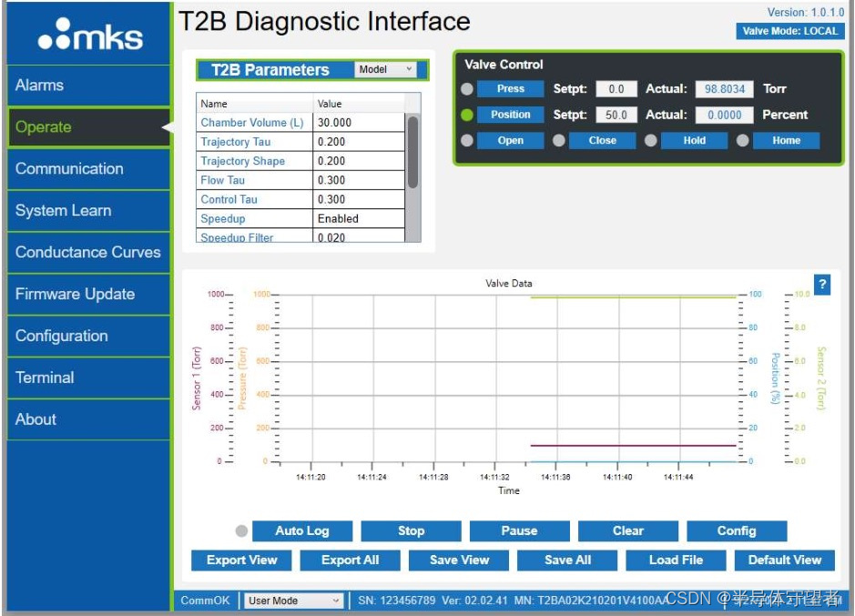Click the Home valve button
Viewport: 855px width, 616px height.
click(x=786, y=141)
